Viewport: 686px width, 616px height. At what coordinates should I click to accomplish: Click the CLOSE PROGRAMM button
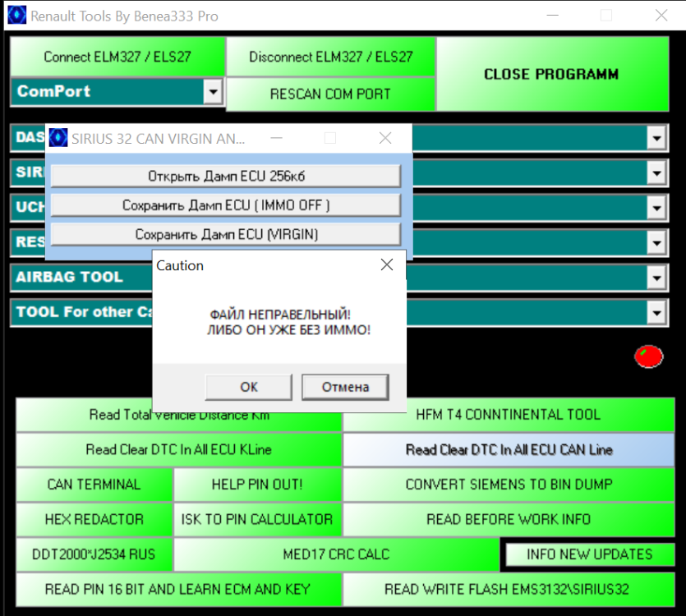point(553,74)
